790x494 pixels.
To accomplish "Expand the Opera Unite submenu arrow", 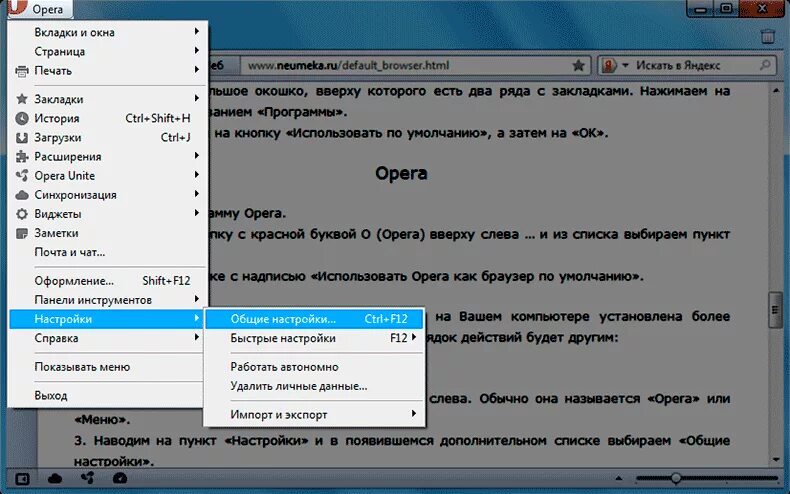I will point(196,175).
